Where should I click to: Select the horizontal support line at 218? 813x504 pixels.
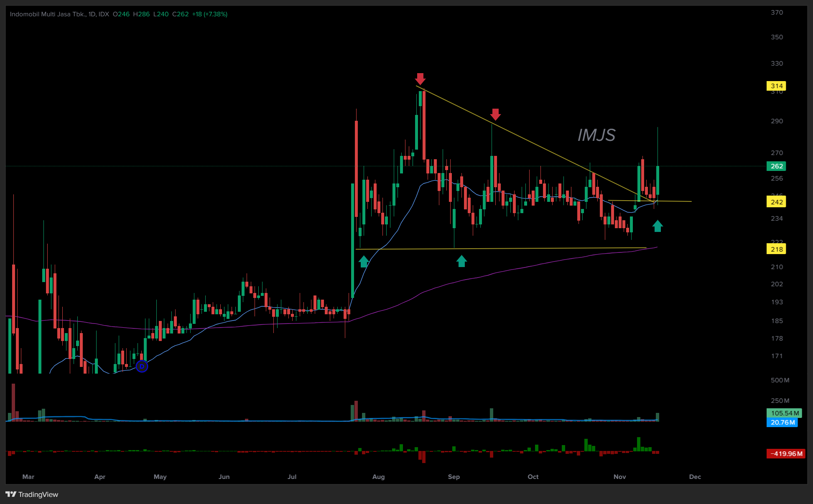543,248
